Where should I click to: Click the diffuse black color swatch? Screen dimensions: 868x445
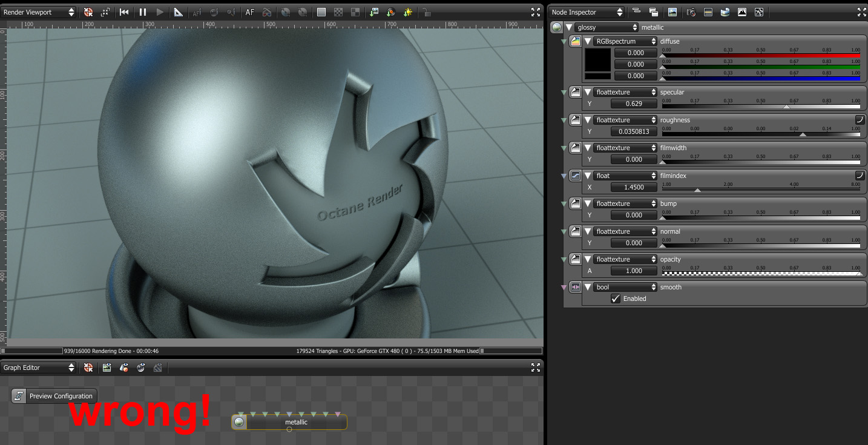598,59
